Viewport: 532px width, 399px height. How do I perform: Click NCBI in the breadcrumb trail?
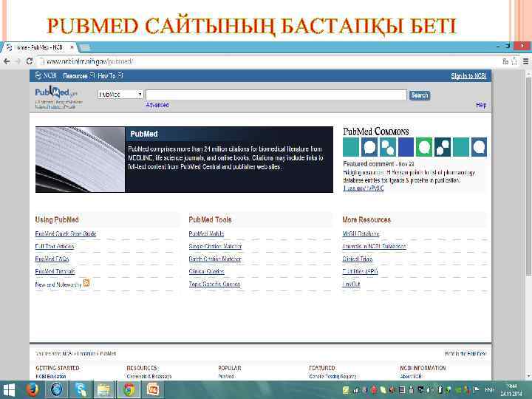pos(66,353)
